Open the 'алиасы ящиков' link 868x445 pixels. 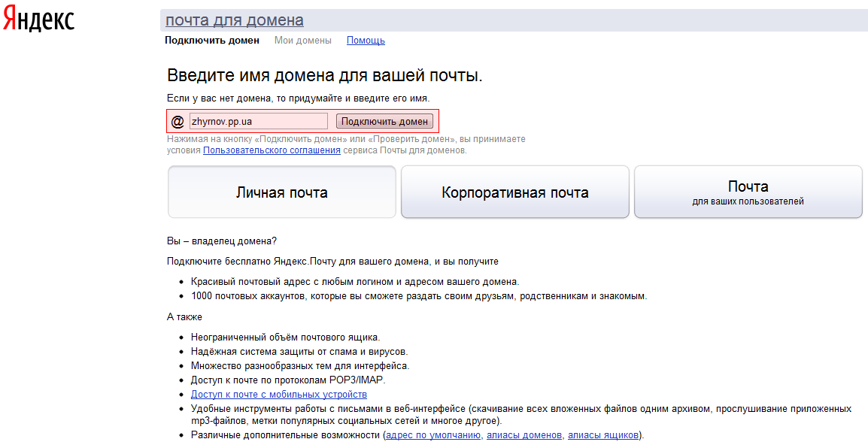coord(602,435)
